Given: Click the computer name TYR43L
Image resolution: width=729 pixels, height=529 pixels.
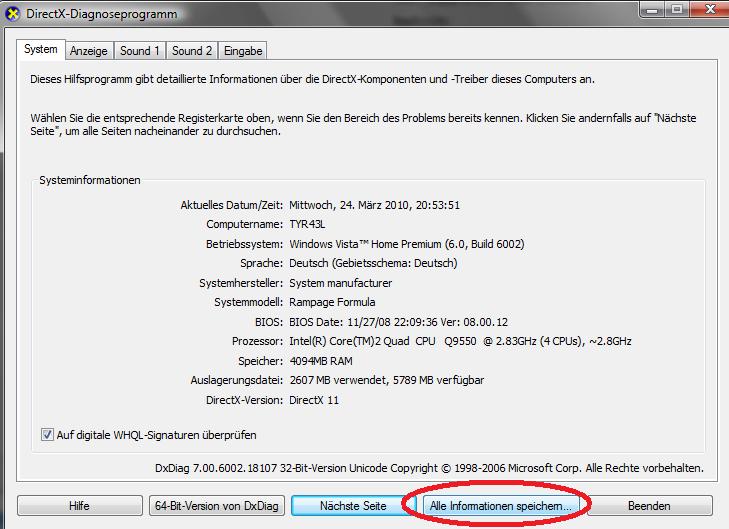Looking at the screenshot, I should click(307, 224).
